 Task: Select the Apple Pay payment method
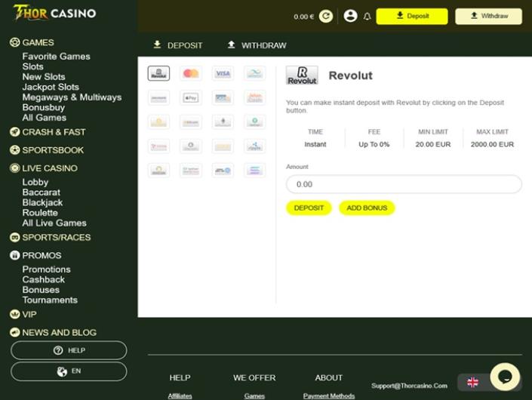(x=191, y=97)
